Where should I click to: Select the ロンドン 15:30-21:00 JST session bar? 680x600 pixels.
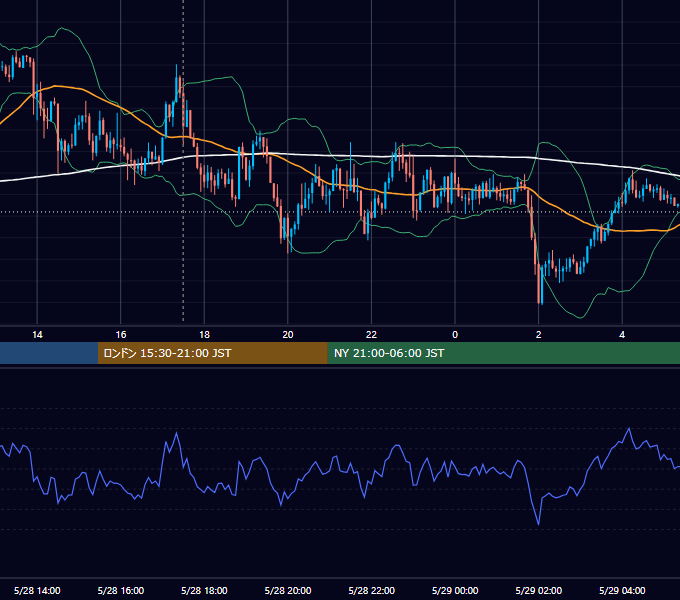point(212,353)
